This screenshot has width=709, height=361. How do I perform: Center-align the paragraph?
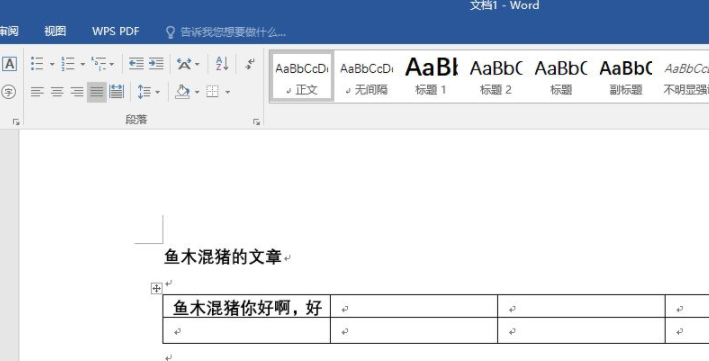(x=57, y=92)
